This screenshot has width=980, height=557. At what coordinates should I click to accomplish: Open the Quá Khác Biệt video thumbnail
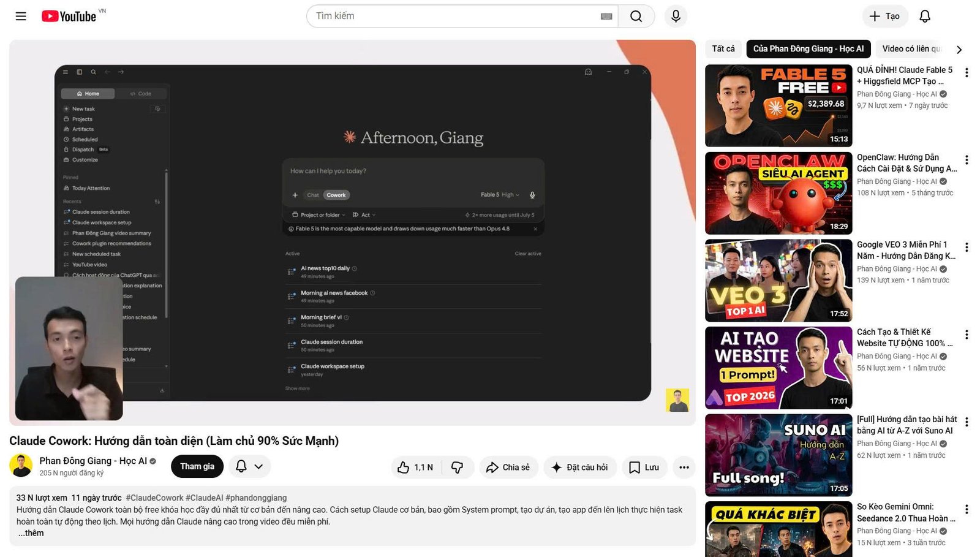coord(778,529)
